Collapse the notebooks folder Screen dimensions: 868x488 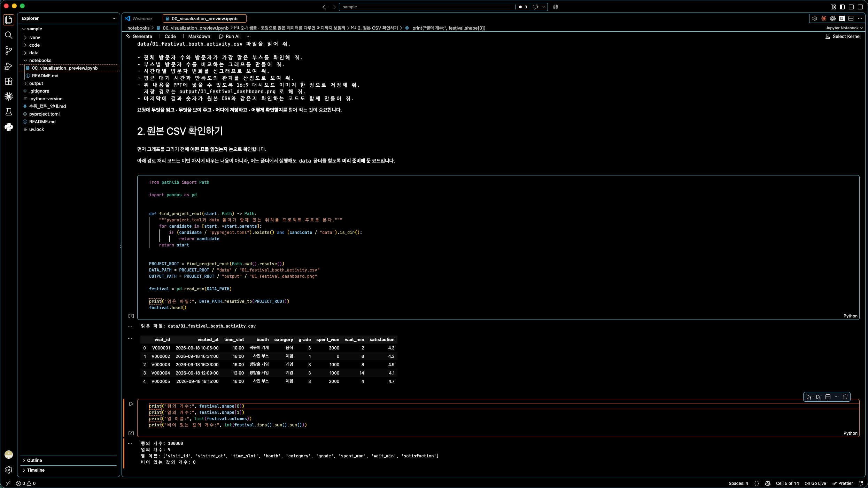click(x=40, y=60)
